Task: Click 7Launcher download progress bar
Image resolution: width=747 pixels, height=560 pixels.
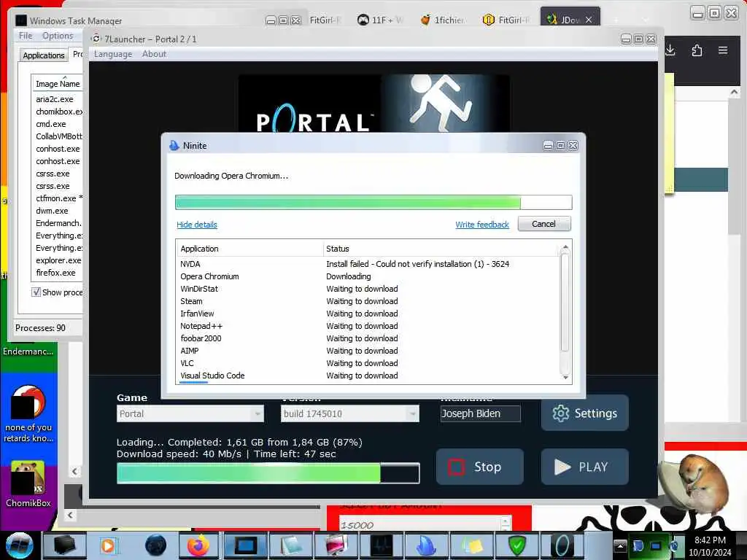Action: coord(268,473)
